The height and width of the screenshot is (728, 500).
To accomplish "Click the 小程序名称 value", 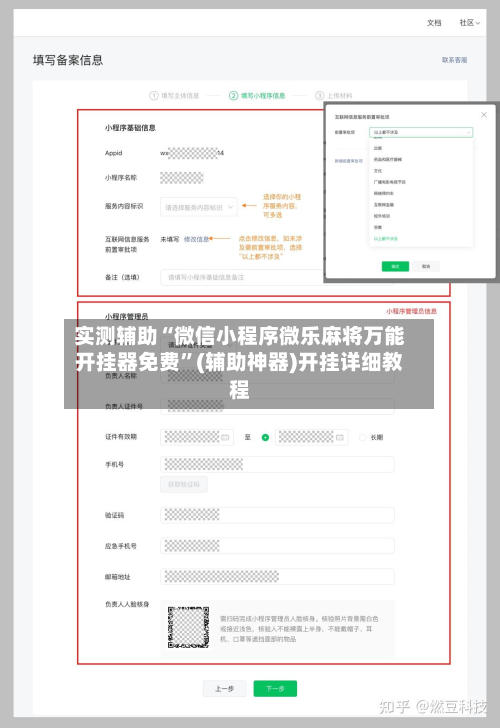I will tap(182, 177).
